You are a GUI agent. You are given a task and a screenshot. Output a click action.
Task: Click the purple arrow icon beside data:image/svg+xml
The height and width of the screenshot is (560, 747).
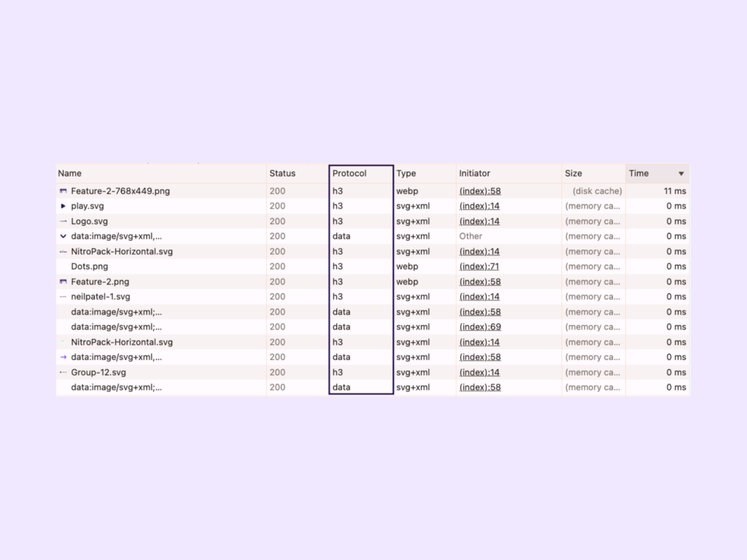63,357
